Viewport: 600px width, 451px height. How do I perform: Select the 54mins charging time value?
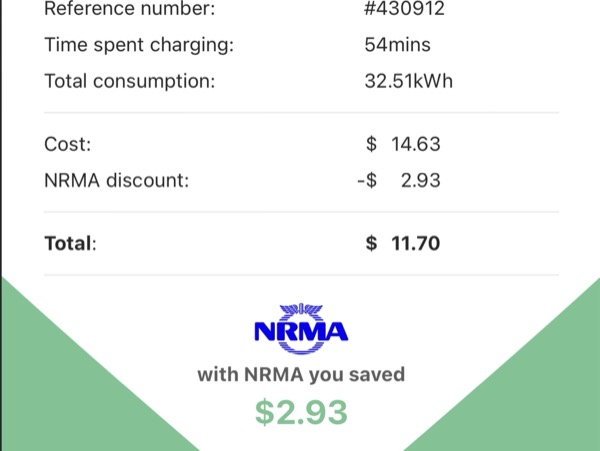[398, 44]
